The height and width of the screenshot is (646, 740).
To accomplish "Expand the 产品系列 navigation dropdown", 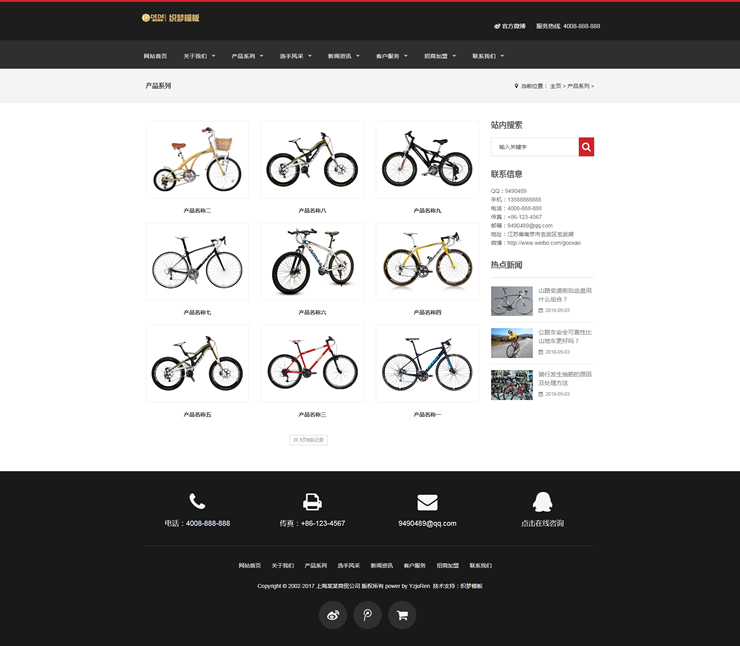I will pyautogui.click(x=247, y=56).
